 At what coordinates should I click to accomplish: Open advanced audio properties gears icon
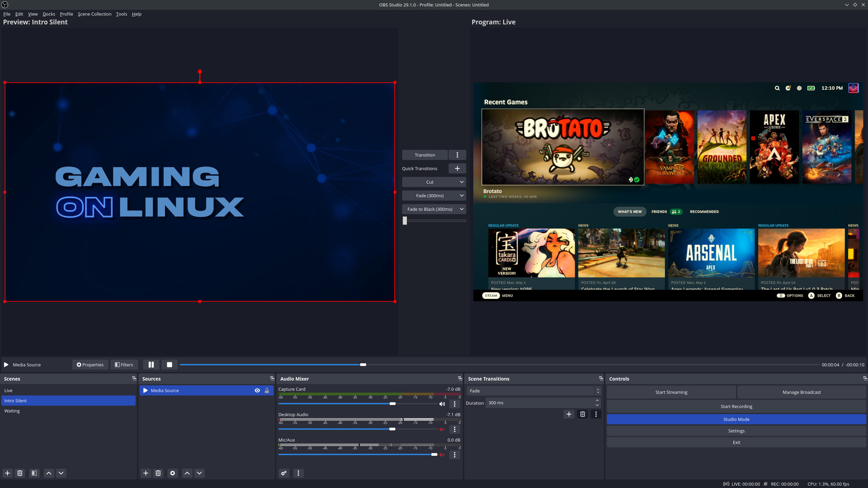pos(284,473)
